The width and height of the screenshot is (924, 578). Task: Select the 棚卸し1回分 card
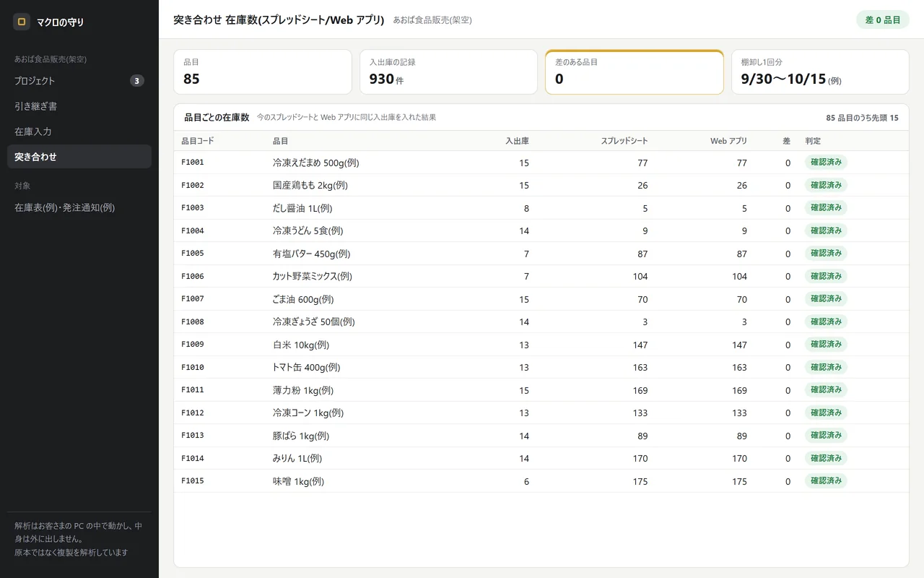coord(820,72)
